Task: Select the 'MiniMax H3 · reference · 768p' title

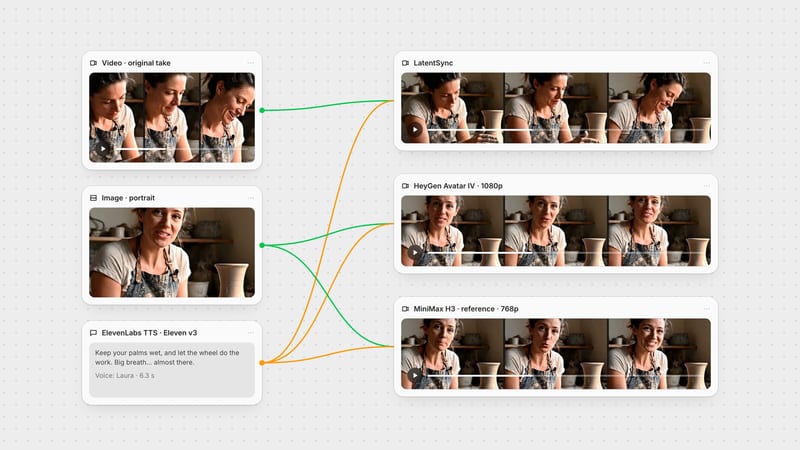Action: pyautogui.click(x=466, y=309)
